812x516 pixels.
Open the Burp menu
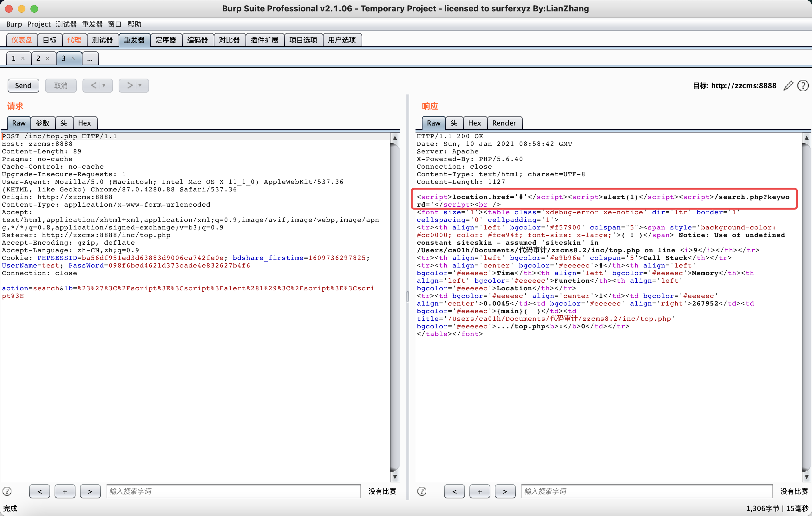(x=14, y=24)
